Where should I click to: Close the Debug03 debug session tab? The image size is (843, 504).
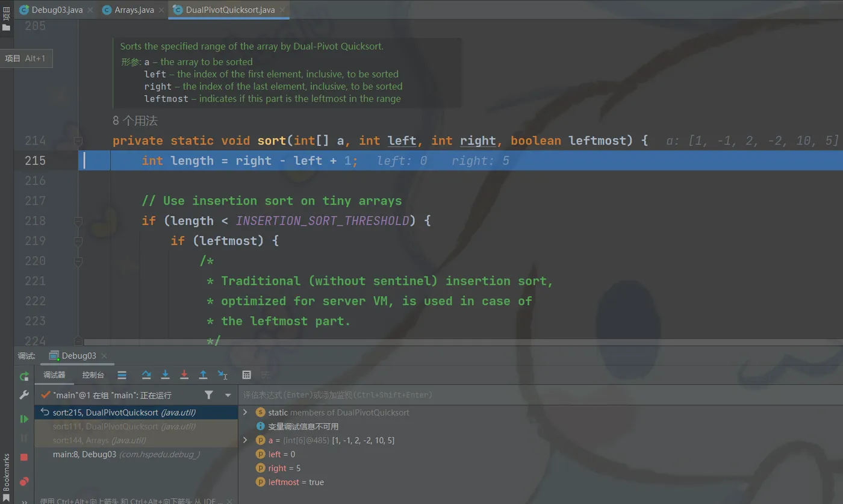coord(104,356)
